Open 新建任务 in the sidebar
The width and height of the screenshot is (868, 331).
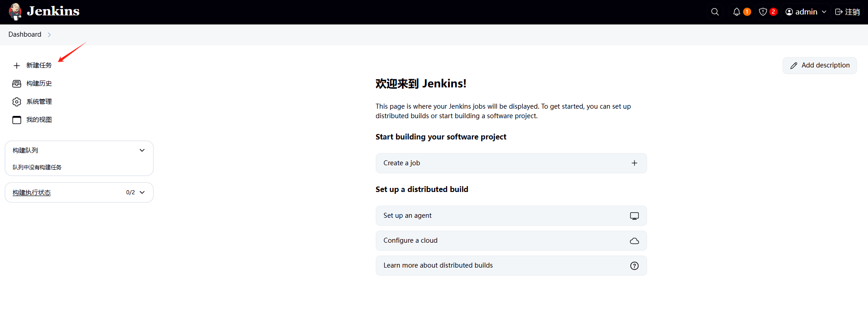(39, 65)
